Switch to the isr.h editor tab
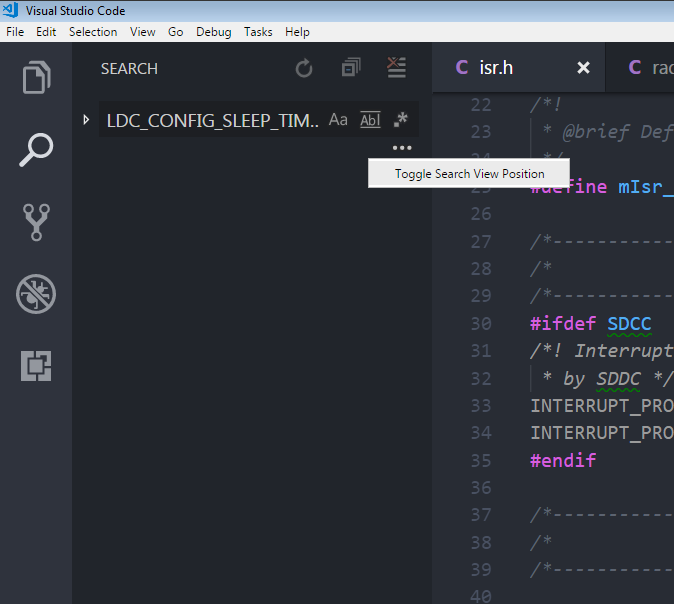Screen dimensions: 674x604 (x=497, y=68)
